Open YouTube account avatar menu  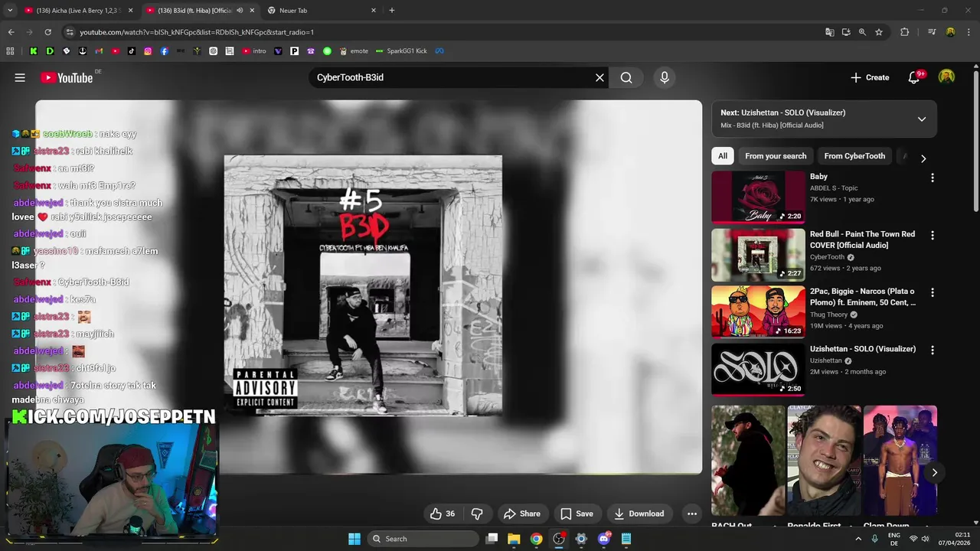point(947,77)
